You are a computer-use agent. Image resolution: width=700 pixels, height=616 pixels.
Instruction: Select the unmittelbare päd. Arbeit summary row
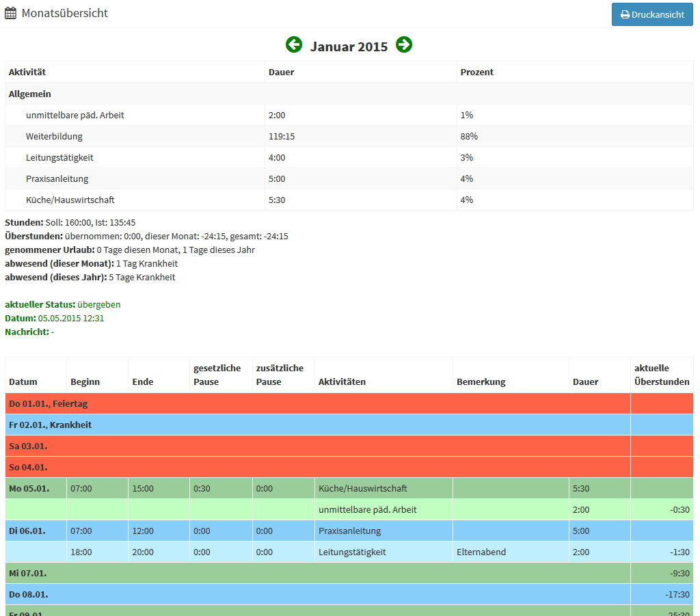[75, 115]
